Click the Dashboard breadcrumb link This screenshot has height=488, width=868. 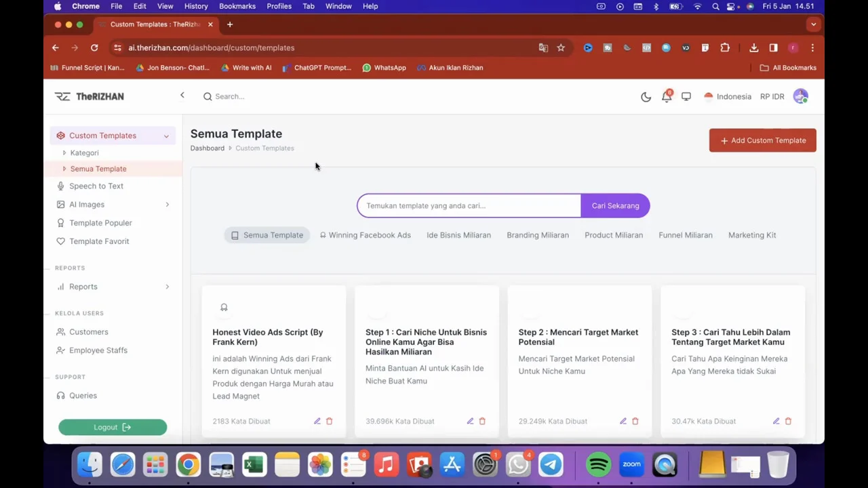[x=208, y=148]
